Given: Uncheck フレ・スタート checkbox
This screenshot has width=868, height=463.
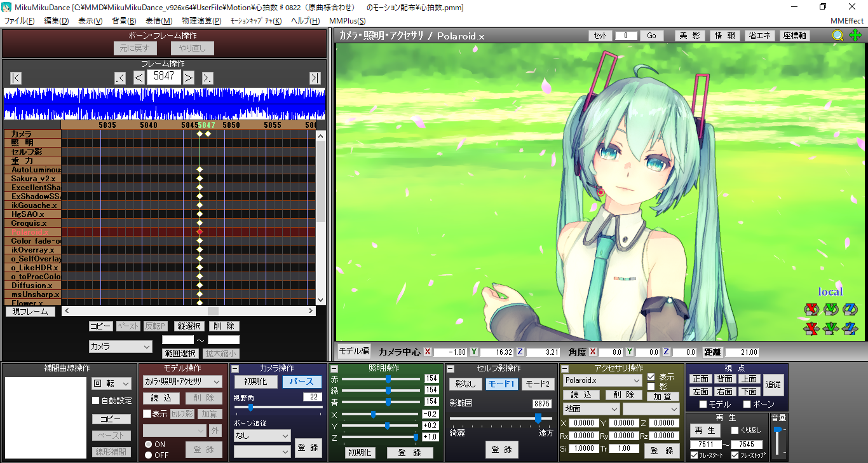Looking at the screenshot, I should 695,455.
